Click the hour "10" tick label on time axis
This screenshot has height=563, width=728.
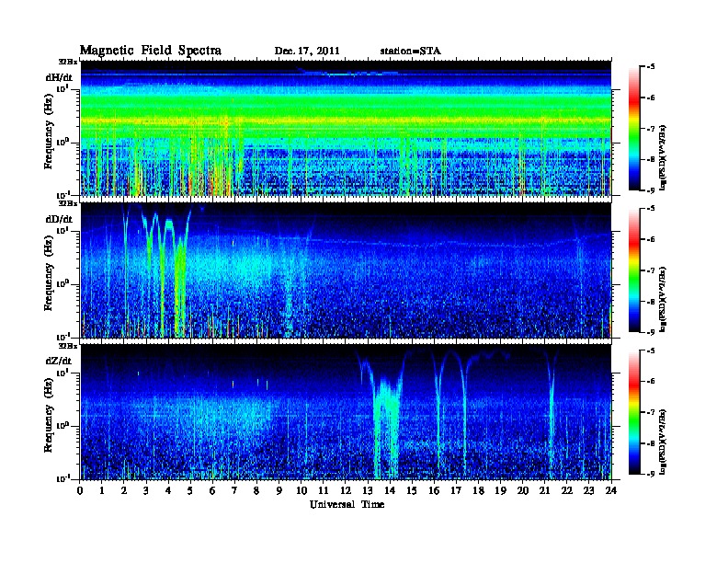click(x=301, y=490)
